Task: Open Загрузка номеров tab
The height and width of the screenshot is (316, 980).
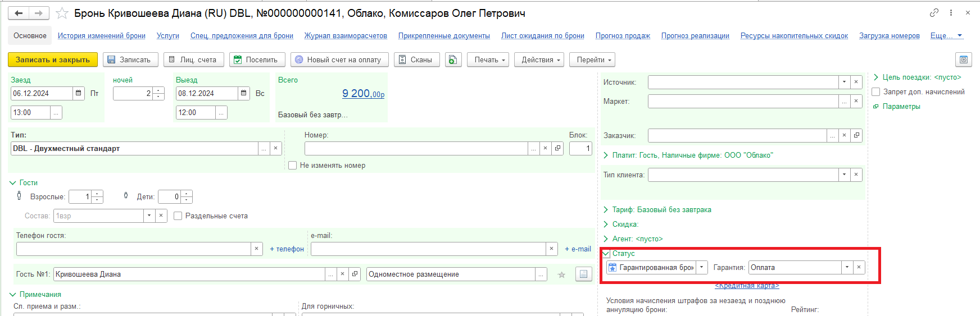Action: click(x=890, y=35)
